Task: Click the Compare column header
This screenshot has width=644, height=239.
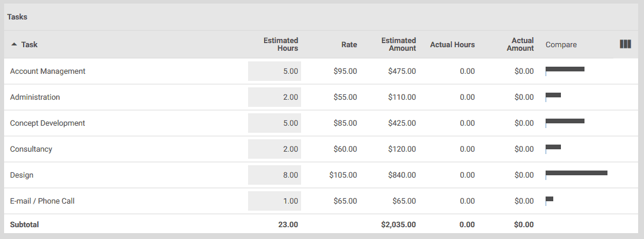Action: [x=561, y=45]
